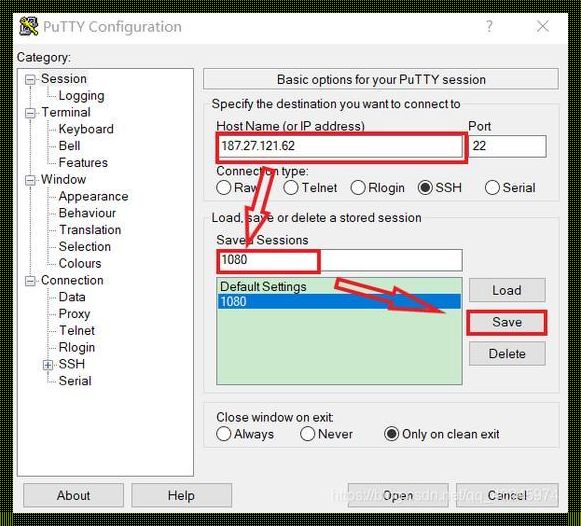Set close window on exit to Always
Screen dimensions: 581x526
click(224, 434)
